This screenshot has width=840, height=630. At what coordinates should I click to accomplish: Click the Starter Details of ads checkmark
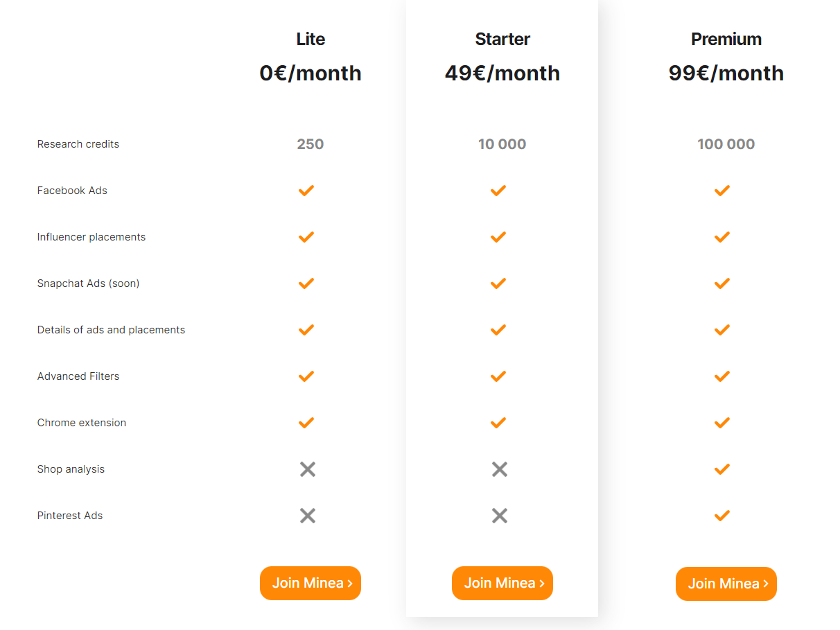click(x=498, y=330)
